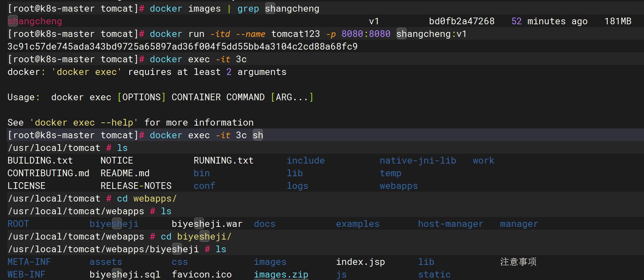644x280 pixels.
Task: Click the css directory name
Action: point(180,262)
